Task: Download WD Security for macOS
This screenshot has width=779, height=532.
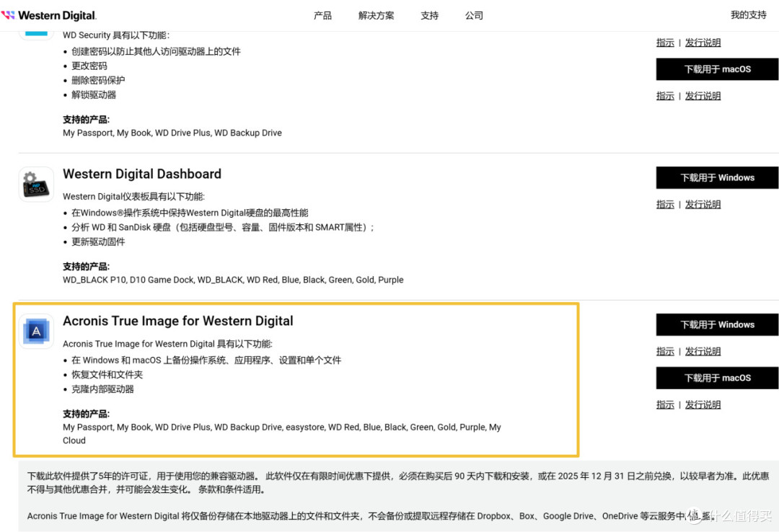Action: click(x=718, y=69)
